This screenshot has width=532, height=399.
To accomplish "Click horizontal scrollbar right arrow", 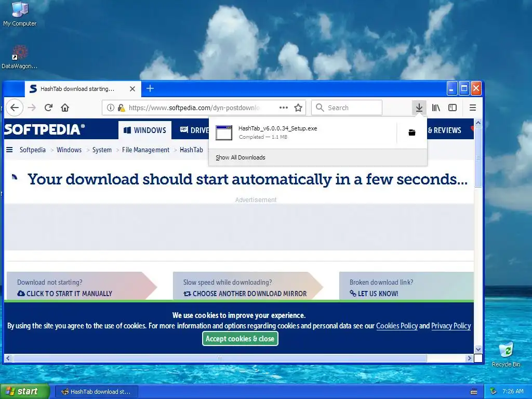I will [470, 358].
